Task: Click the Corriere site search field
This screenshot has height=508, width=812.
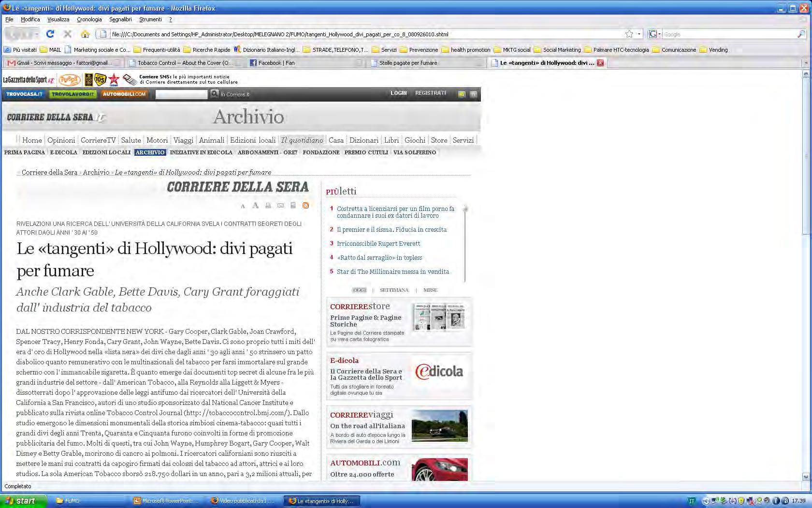Action: [181, 94]
